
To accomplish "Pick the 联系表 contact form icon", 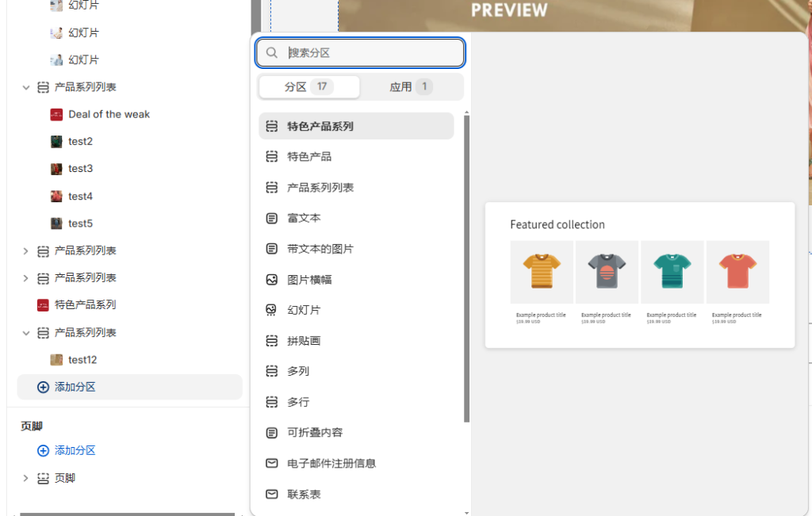I will tap(270, 494).
